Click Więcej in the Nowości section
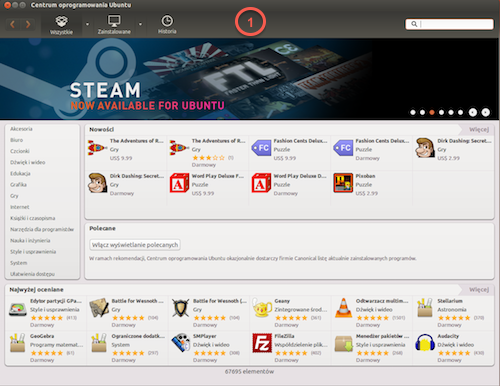This screenshot has height=386, width=500. pyautogui.click(x=479, y=129)
